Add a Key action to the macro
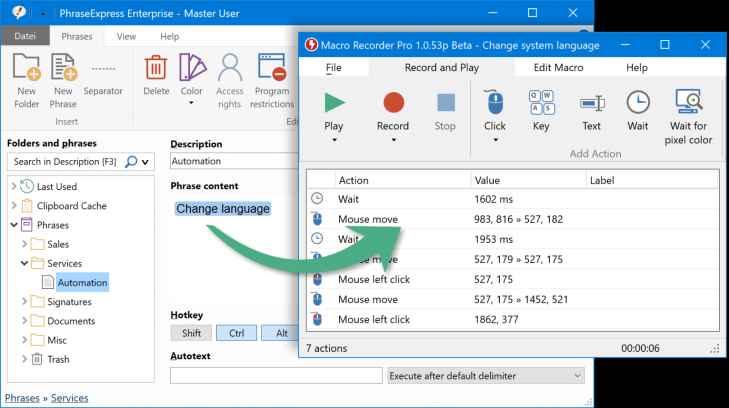 click(x=541, y=105)
